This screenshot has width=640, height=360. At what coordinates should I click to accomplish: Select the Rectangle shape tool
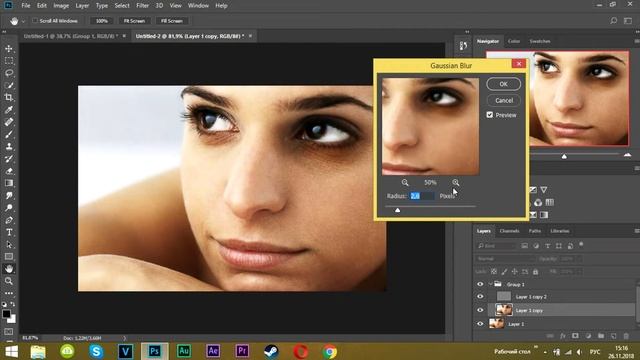point(9,257)
